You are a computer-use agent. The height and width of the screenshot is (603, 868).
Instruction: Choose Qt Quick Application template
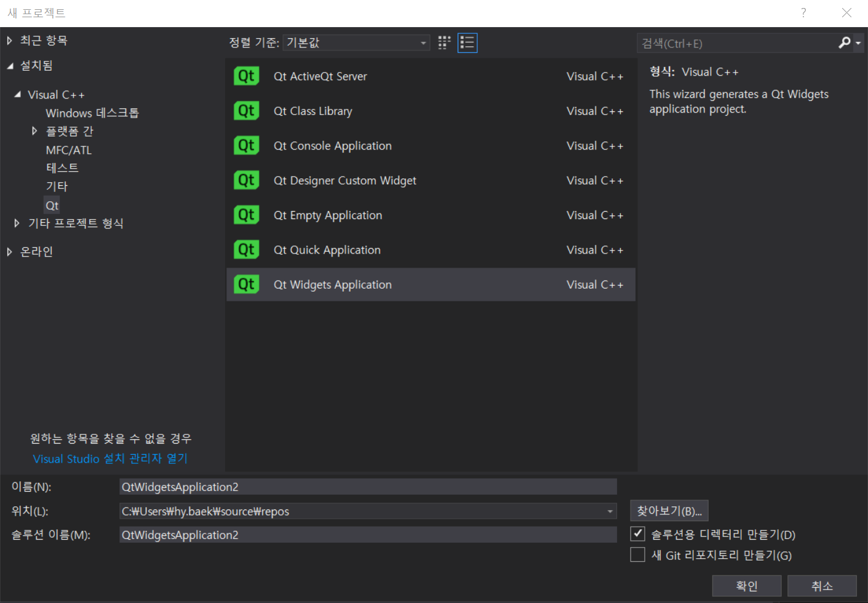tap(431, 250)
